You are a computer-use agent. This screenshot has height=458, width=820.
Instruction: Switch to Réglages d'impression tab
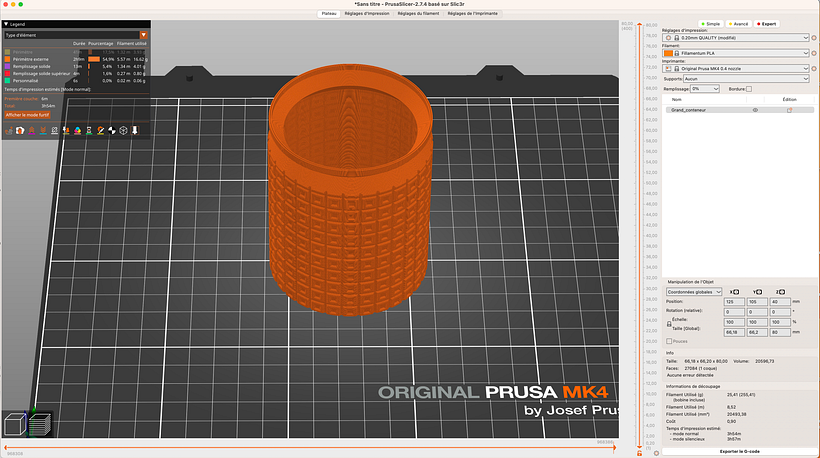pyautogui.click(x=365, y=13)
